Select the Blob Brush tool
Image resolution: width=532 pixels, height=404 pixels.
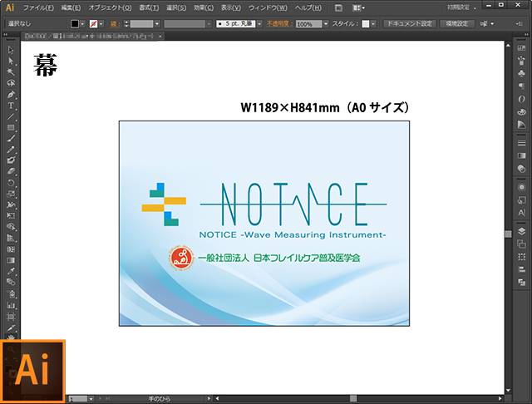click(x=11, y=160)
